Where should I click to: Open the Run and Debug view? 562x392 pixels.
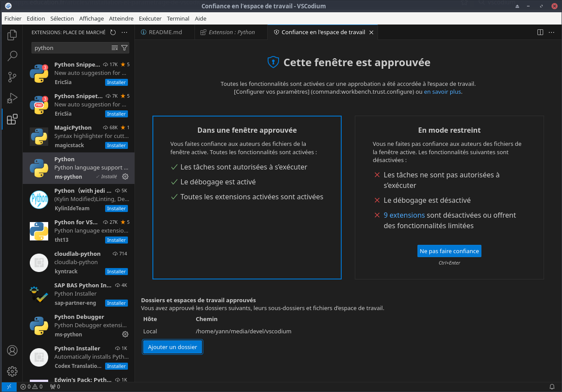coord(12,98)
